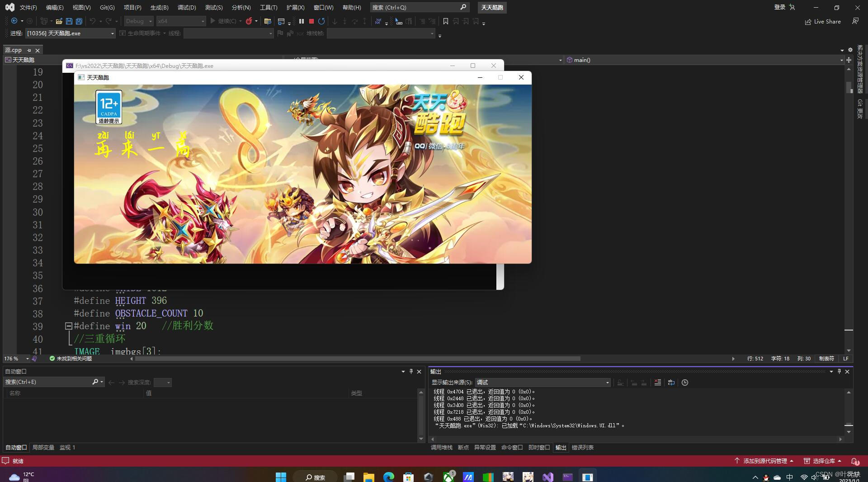Open the process 天天酷跑.exe dropdown
This screenshot has height=482, width=868.
click(x=70, y=33)
